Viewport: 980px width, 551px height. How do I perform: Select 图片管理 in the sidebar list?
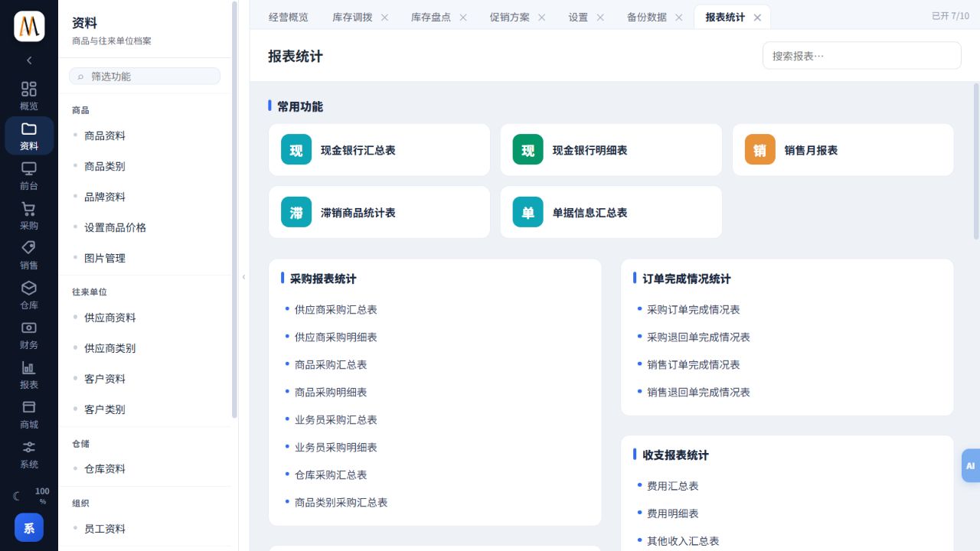[x=105, y=258]
